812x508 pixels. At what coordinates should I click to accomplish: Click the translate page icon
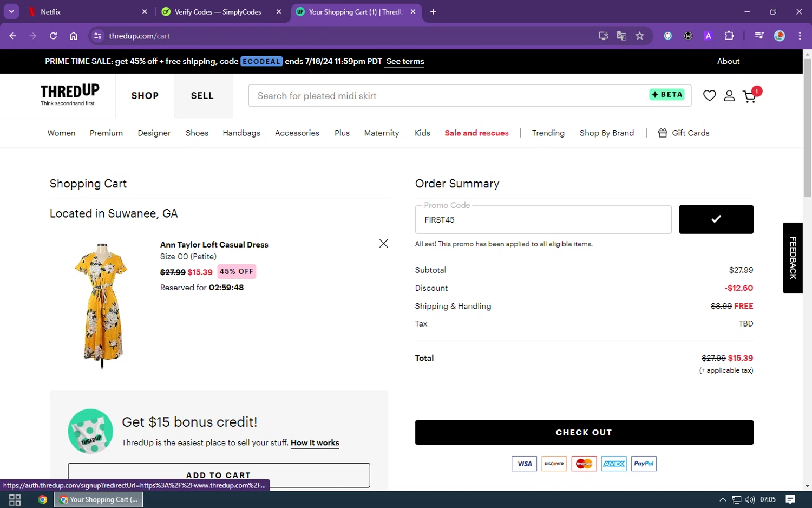621,36
